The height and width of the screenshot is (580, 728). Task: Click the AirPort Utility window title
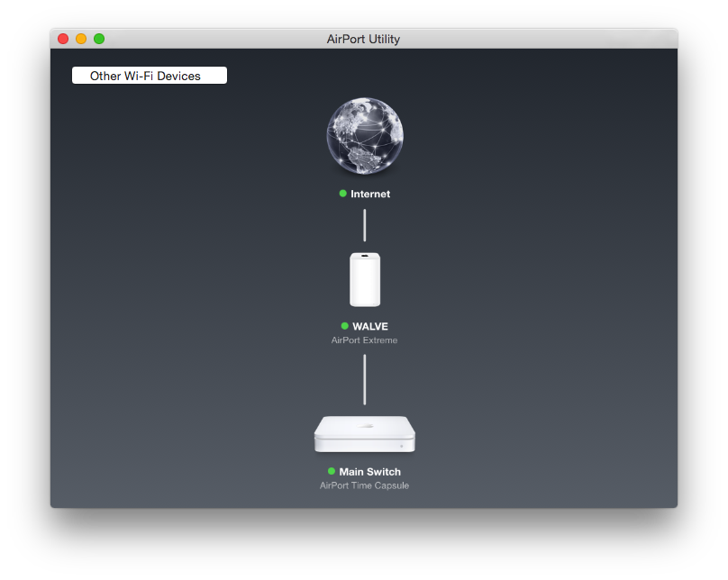pos(363,39)
